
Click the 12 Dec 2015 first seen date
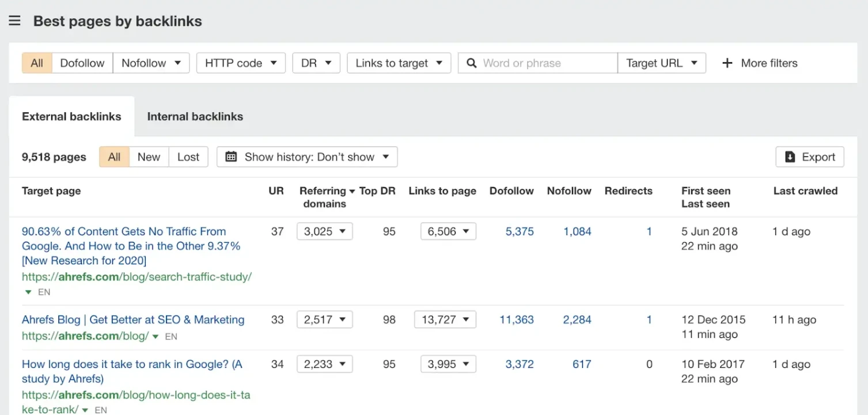(713, 319)
